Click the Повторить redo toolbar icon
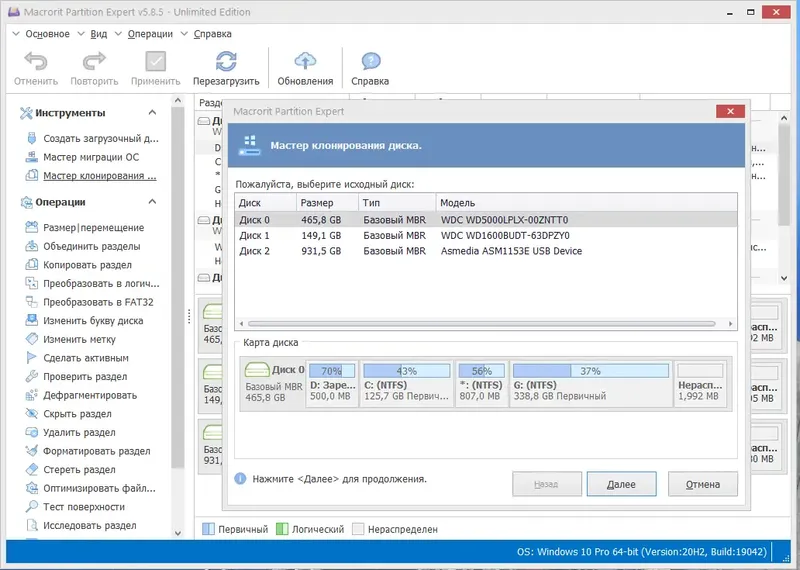This screenshot has width=800, height=570. (94, 61)
